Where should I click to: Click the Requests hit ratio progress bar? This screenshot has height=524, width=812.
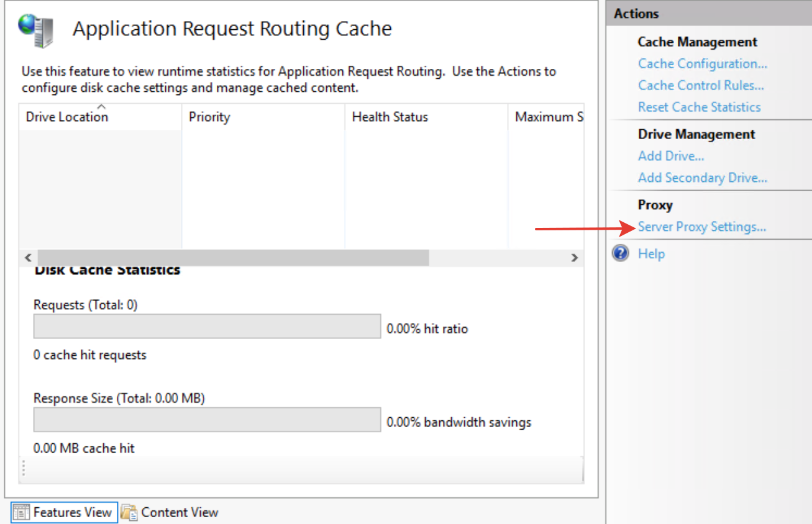(x=207, y=326)
